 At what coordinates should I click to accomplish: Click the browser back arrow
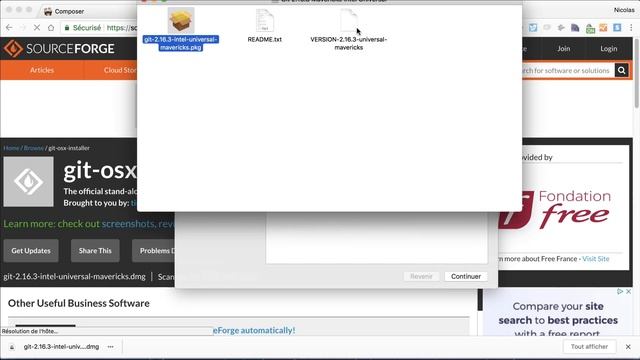pos(9,28)
